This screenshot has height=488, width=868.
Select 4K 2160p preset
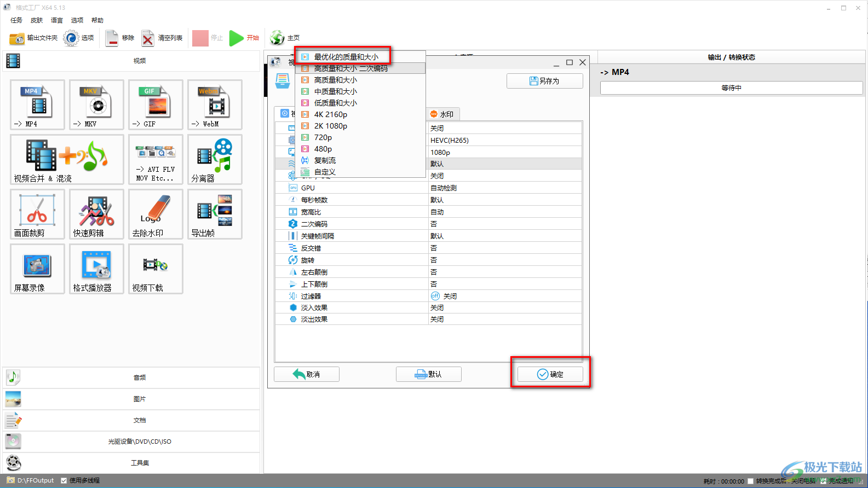[x=360, y=114]
